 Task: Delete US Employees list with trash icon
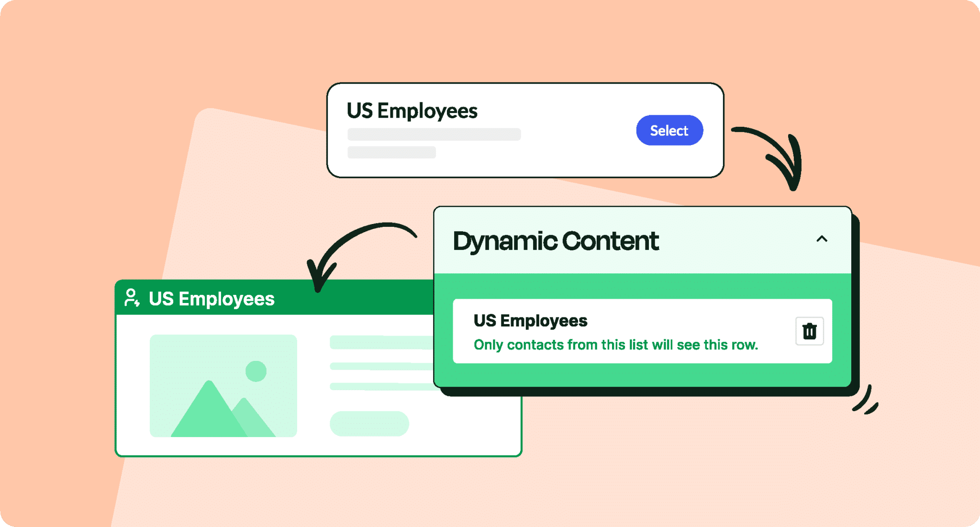(809, 331)
